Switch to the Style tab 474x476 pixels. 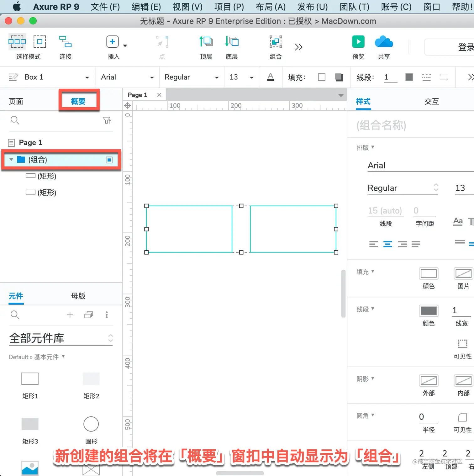tap(363, 101)
